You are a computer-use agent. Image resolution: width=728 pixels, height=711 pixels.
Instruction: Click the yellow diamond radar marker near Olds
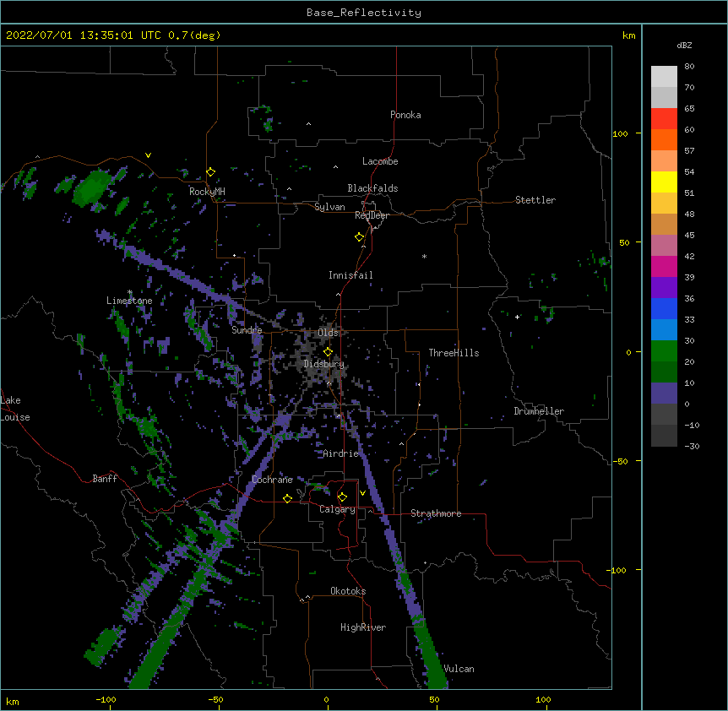(329, 351)
